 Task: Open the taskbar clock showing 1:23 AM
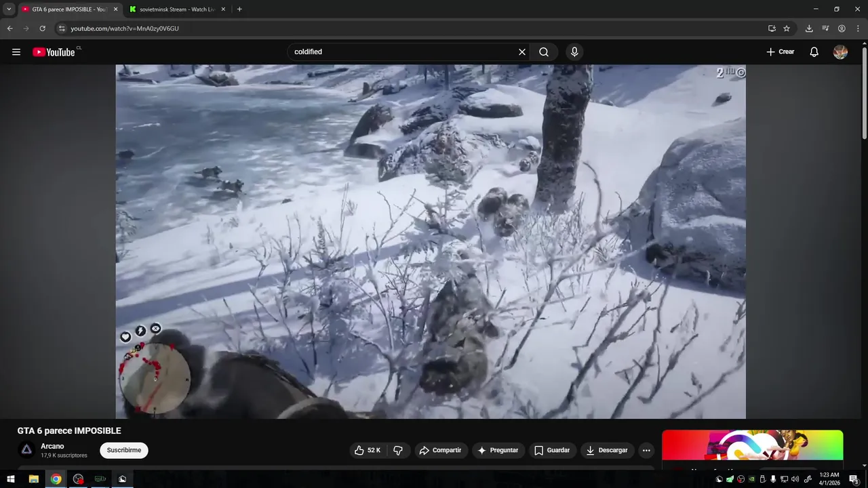click(830, 479)
